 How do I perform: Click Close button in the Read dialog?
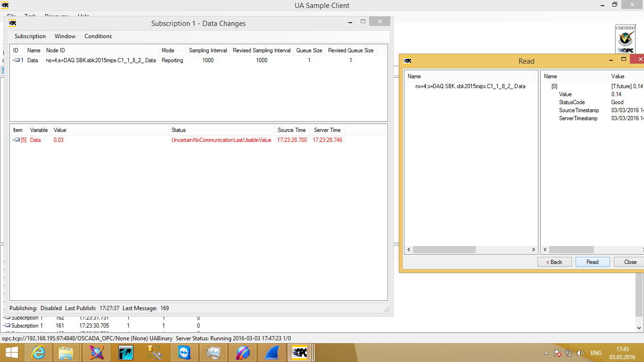[x=630, y=262]
